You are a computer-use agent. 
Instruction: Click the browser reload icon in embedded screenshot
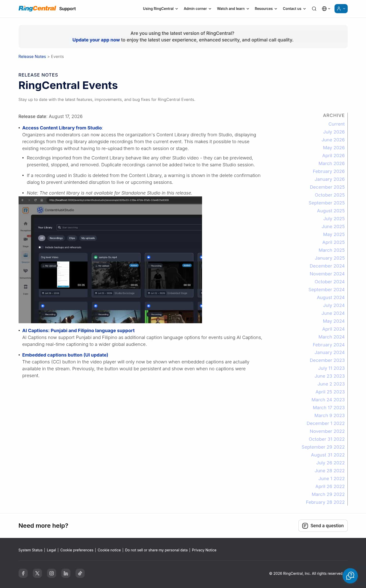click(35, 200)
